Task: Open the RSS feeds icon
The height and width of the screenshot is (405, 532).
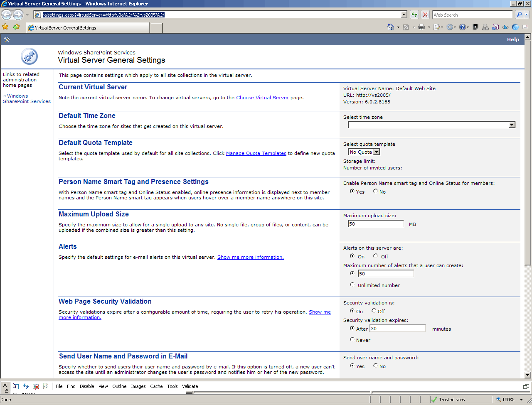Action: point(406,27)
